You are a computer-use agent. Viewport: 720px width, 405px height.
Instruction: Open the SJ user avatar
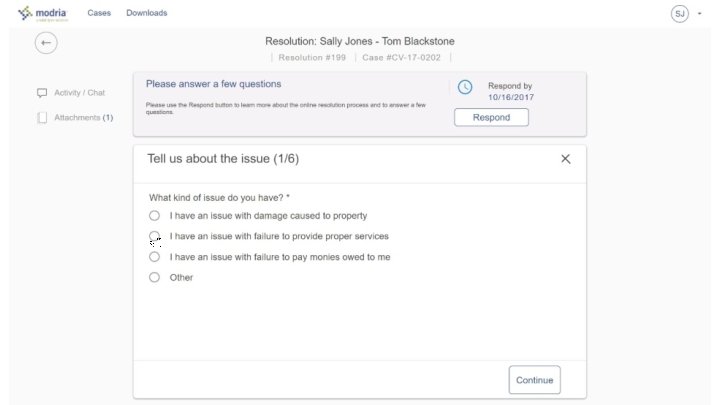point(680,13)
